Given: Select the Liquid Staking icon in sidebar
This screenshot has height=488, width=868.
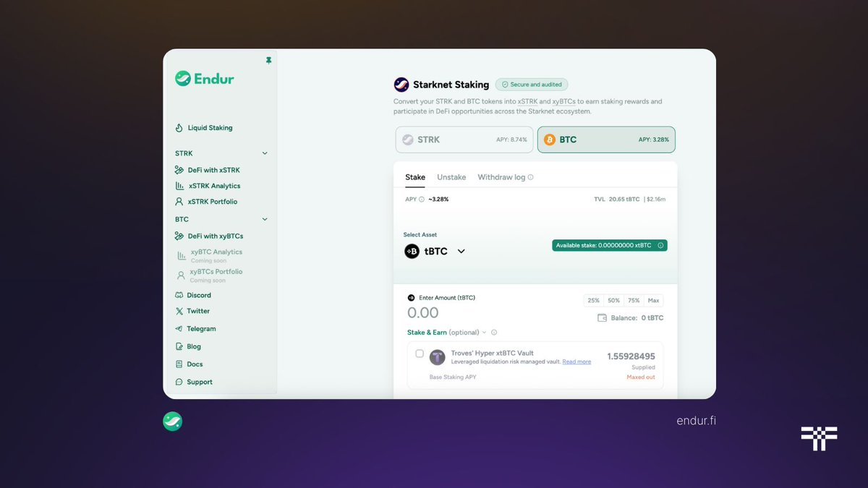Looking at the screenshot, I should 178,127.
